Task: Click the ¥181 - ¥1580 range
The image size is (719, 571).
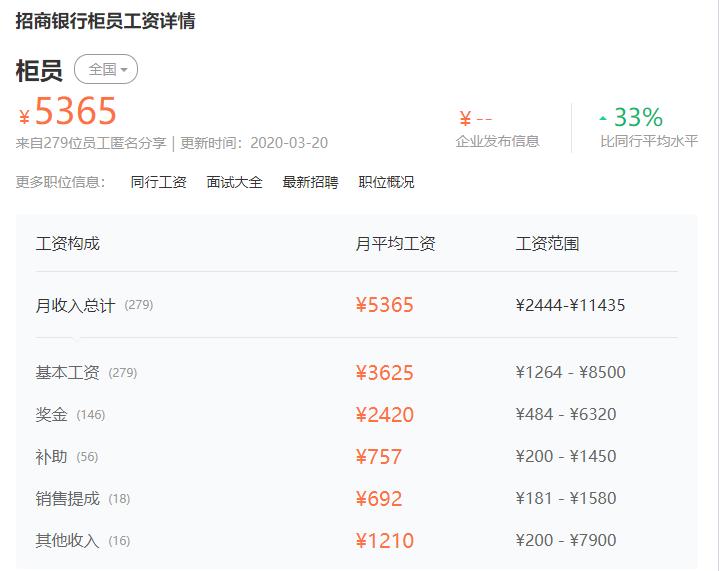Action: click(565, 499)
